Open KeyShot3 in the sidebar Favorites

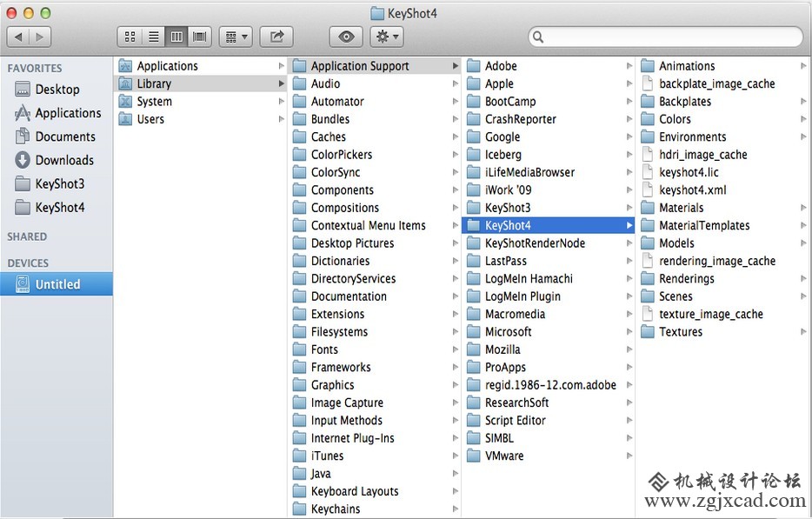pyautogui.click(x=56, y=184)
